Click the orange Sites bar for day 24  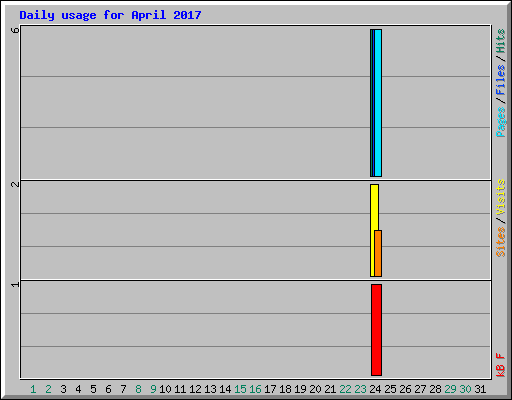coord(378,253)
